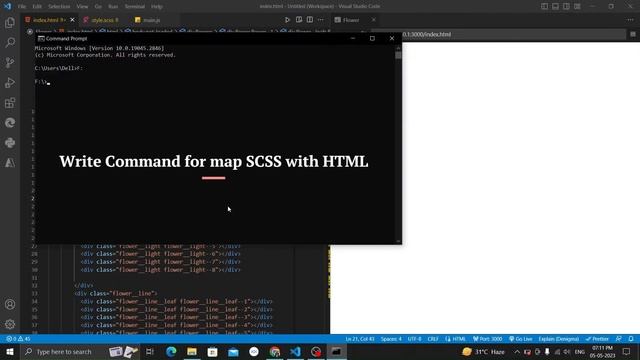Click the feedback icon in status bar
The width and height of the screenshot is (640, 360).
(619, 339)
